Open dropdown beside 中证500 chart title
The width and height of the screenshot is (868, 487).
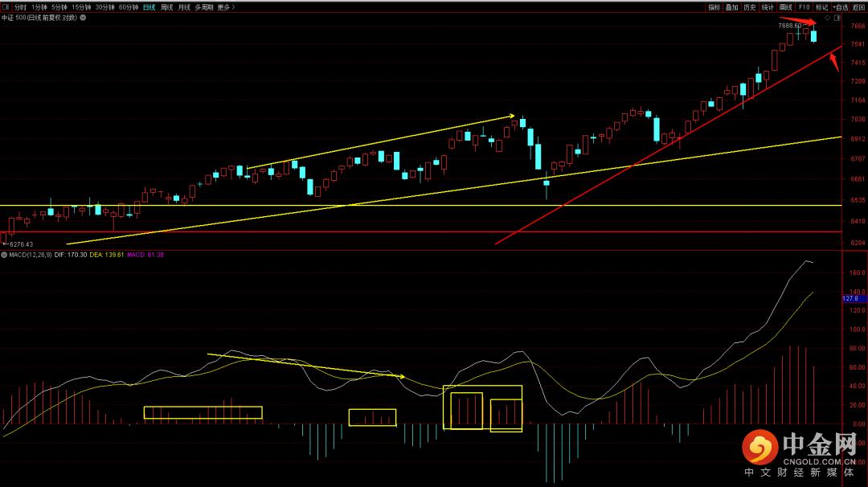(83, 18)
